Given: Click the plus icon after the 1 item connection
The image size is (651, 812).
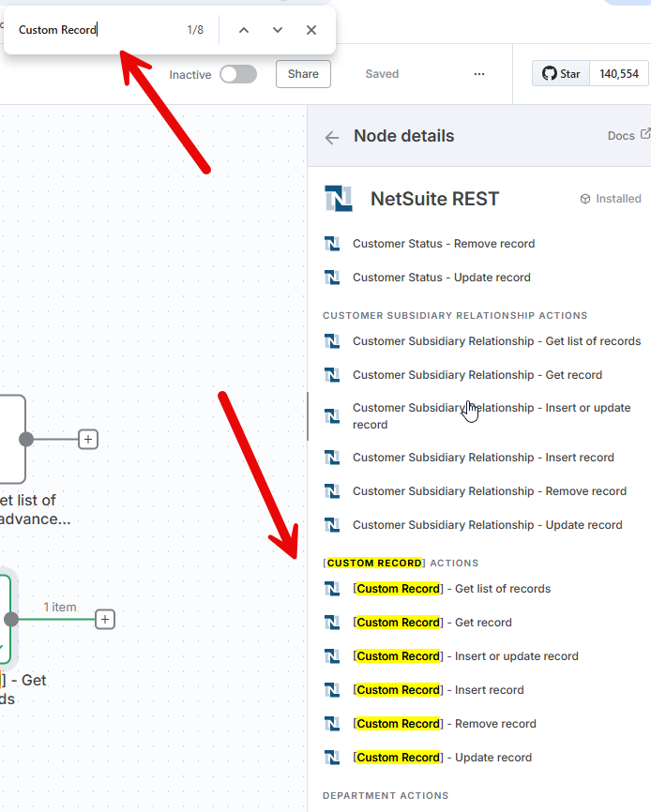Looking at the screenshot, I should pyautogui.click(x=104, y=619).
